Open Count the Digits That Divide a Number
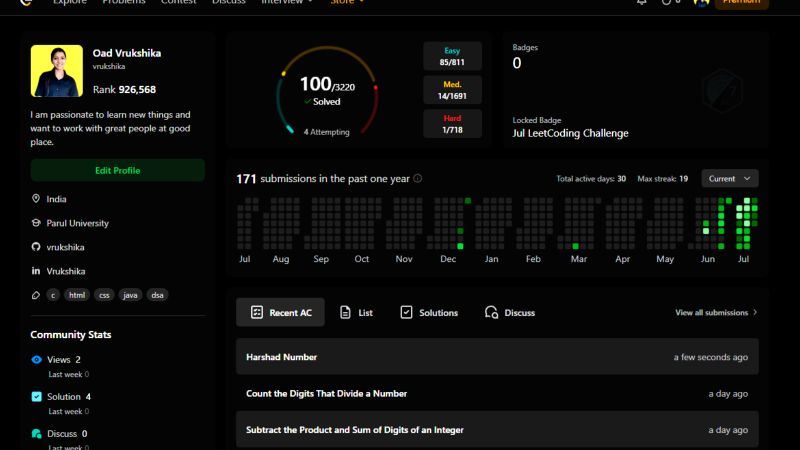The height and width of the screenshot is (450, 800). click(x=497, y=393)
